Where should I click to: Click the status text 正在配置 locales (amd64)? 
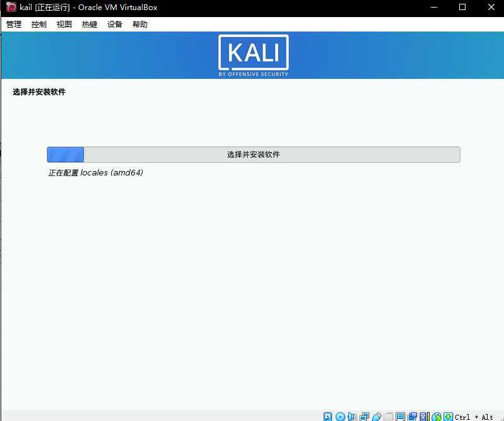[x=95, y=173]
